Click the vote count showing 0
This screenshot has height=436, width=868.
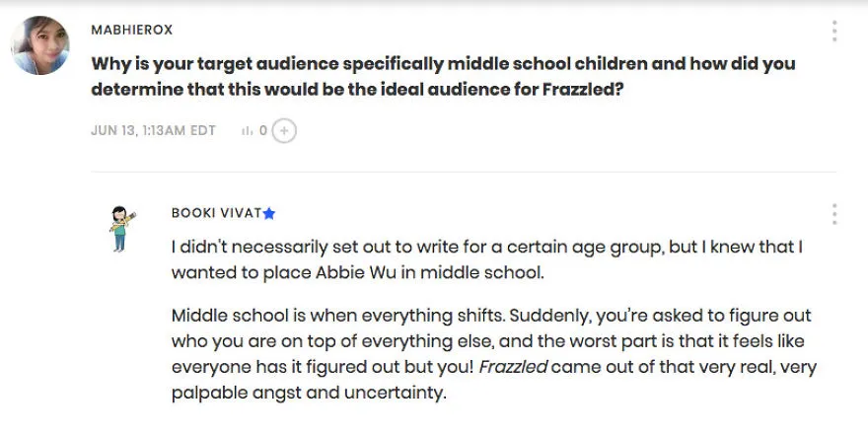(263, 130)
